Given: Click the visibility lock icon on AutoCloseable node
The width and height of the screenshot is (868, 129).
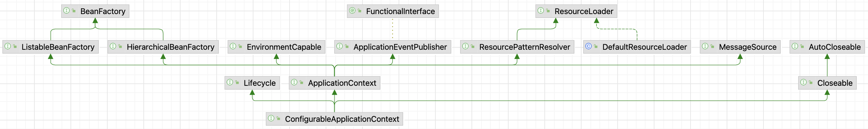Looking at the screenshot, I should click(802, 46).
